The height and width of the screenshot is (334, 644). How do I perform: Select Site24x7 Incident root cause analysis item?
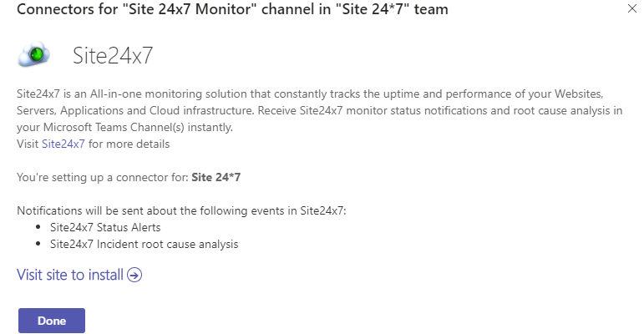tap(145, 244)
